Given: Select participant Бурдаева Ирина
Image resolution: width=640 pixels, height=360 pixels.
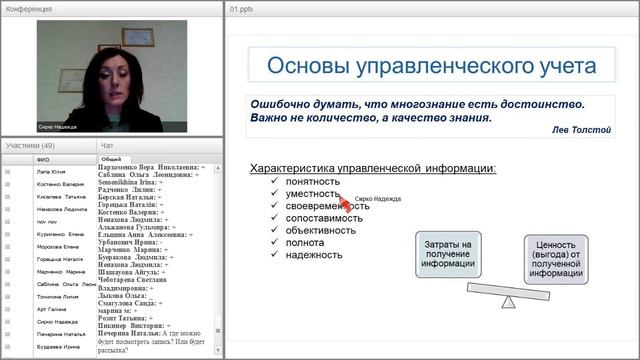Looking at the screenshot, I should tap(58, 347).
